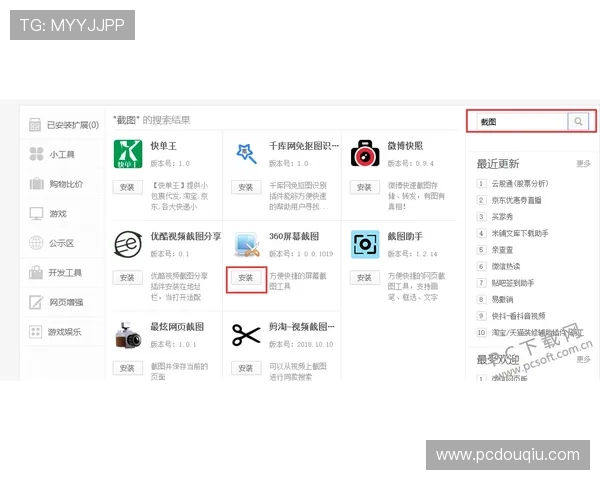600x480 pixels.
Task: Click the 购物比价 sidebar icon
Action: [x=37, y=184]
